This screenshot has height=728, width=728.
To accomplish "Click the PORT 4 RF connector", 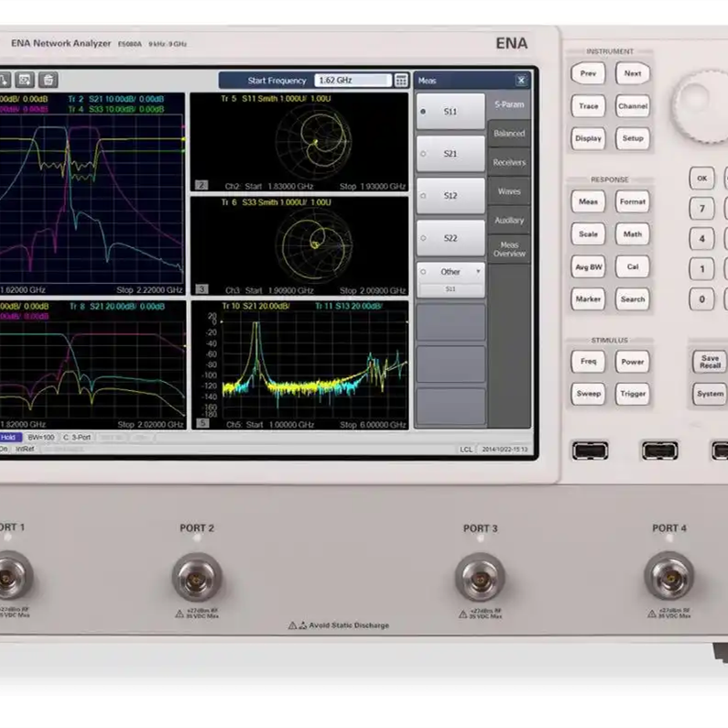I will click(669, 577).
